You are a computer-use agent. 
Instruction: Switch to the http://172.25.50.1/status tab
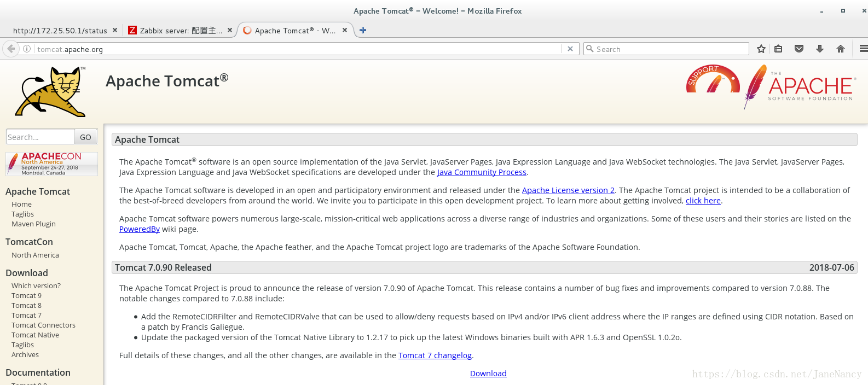pos(60,31)
